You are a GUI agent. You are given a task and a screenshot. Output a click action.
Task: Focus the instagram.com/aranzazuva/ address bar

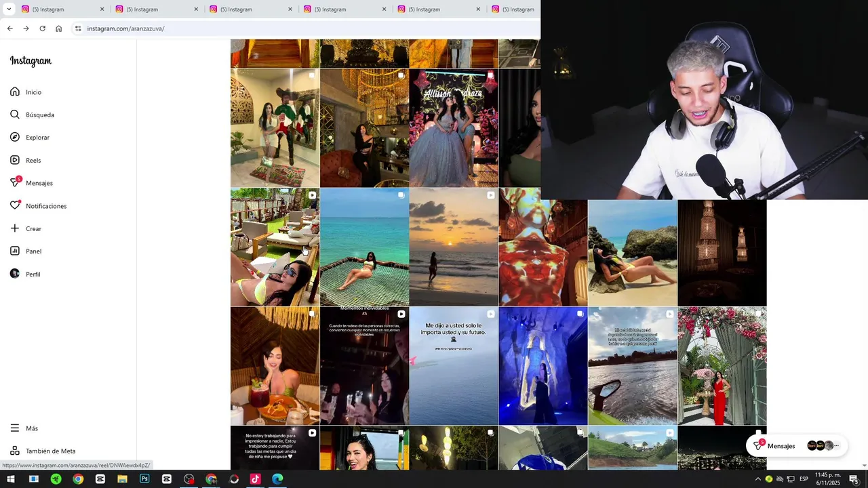(x=305, y=28)
